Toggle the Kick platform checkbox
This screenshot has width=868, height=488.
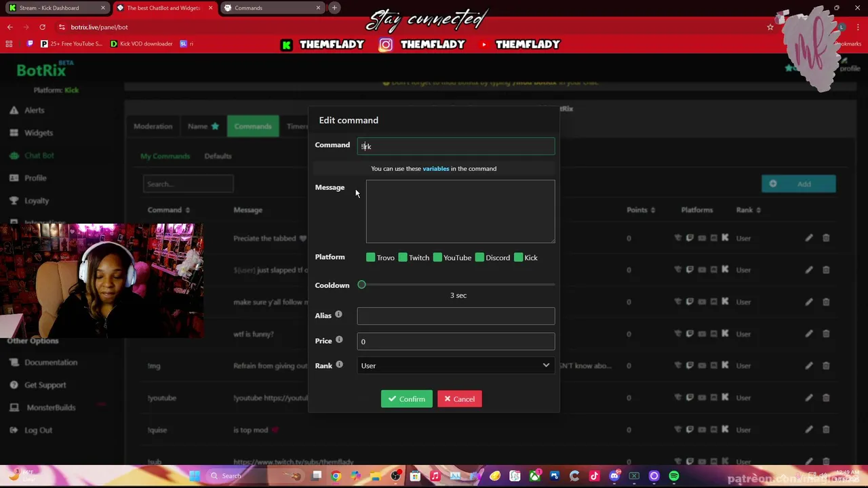(x=519, y=258)
